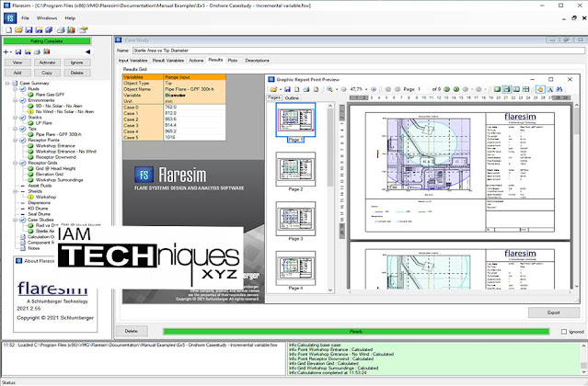The width and height of the screenshot is (588, 386).
Task: Click the zoom in magnifier in Print Preview
Action: coord(329,89)
